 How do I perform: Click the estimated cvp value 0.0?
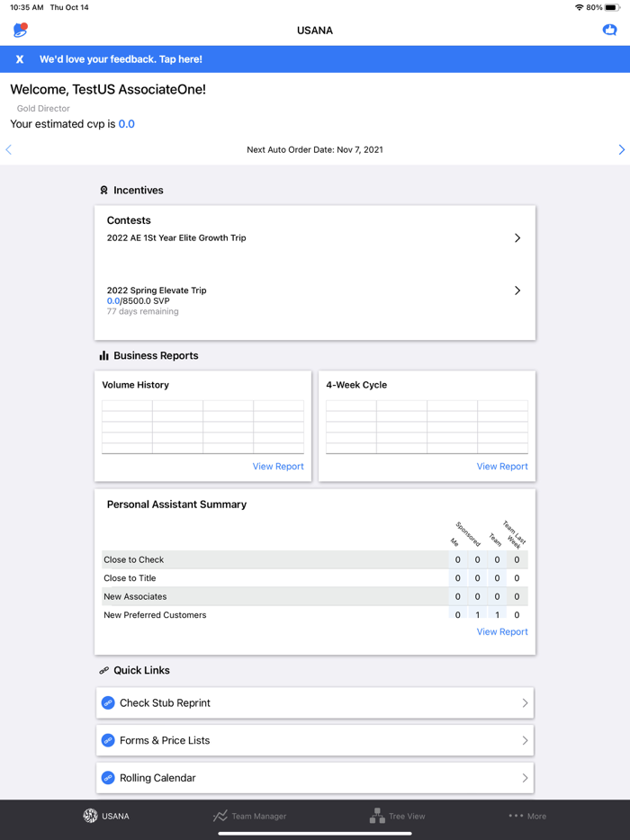point(127,124)
